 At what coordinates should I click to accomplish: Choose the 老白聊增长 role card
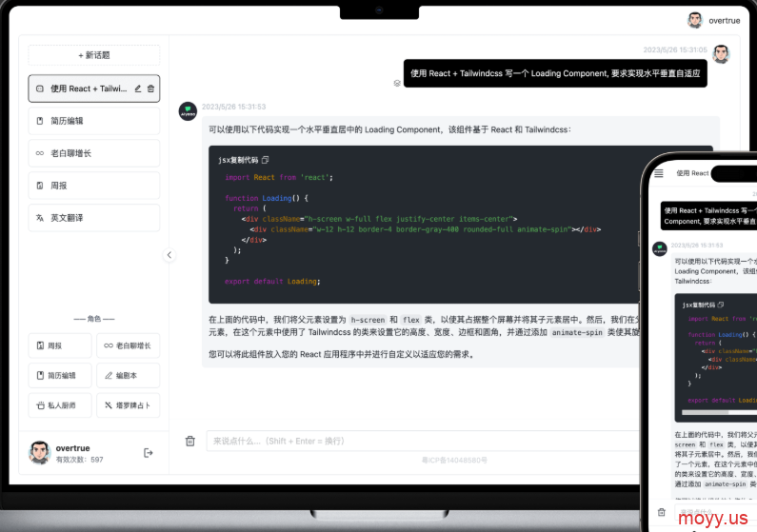point(128,345)
